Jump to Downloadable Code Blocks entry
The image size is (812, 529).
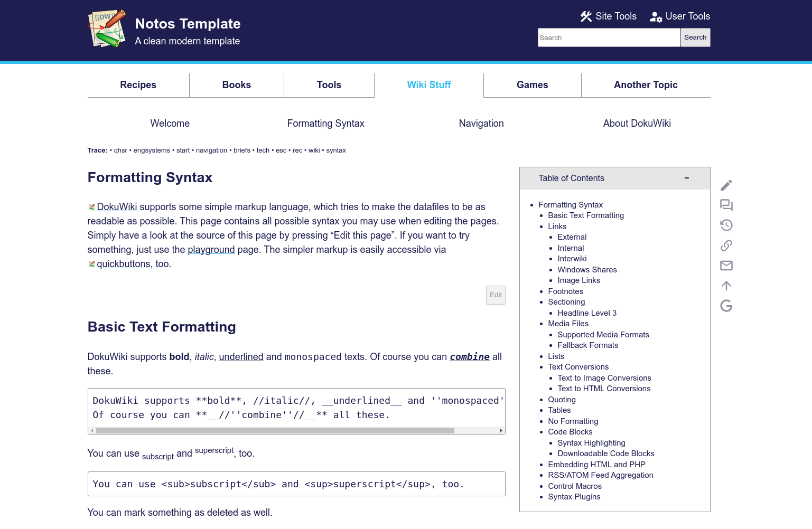click(606, 454)
